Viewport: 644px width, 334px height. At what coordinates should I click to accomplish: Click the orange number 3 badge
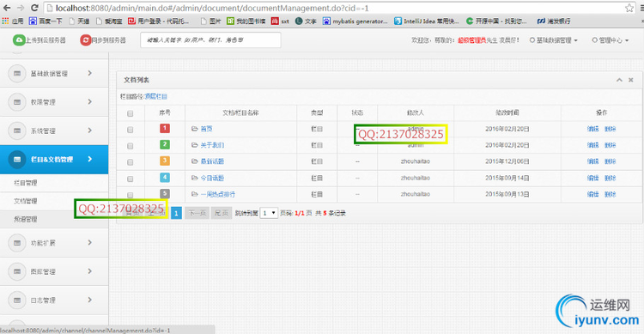[165, 161]
